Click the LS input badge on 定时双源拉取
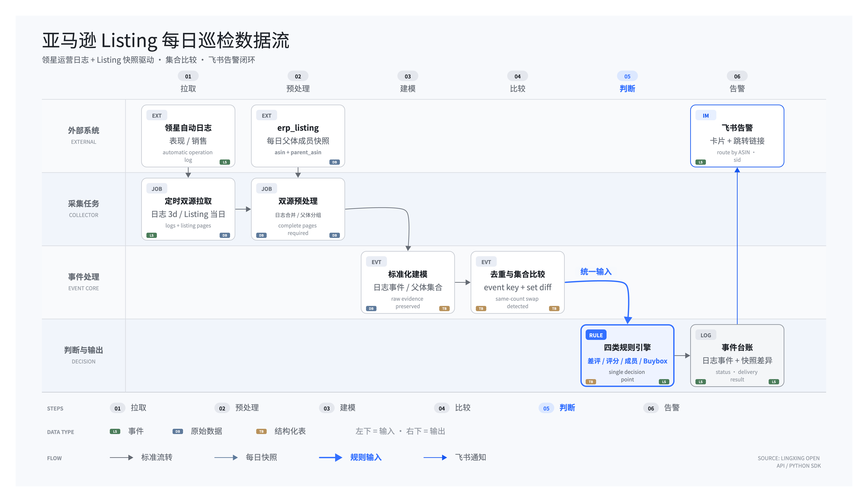 tap(151, 235)
